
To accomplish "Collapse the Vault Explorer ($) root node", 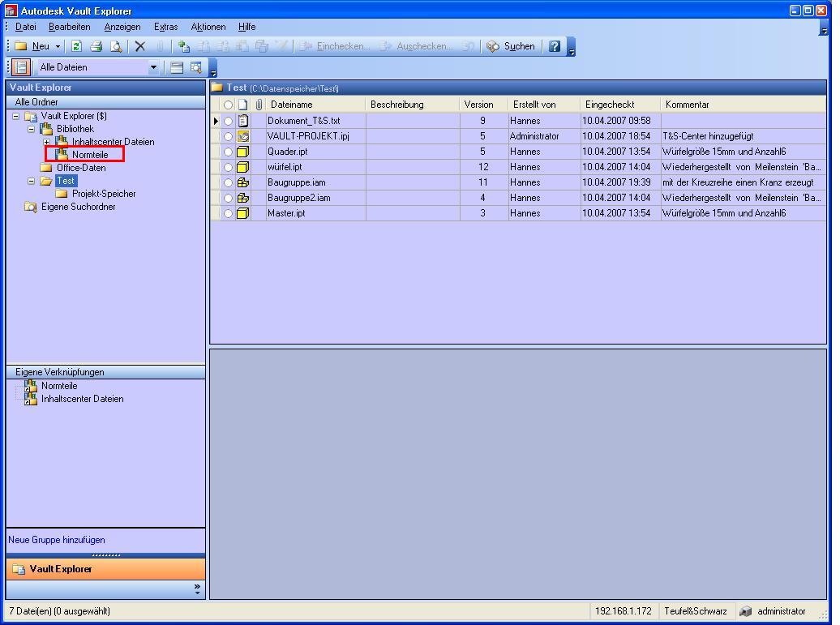I will tap(16, 116).
